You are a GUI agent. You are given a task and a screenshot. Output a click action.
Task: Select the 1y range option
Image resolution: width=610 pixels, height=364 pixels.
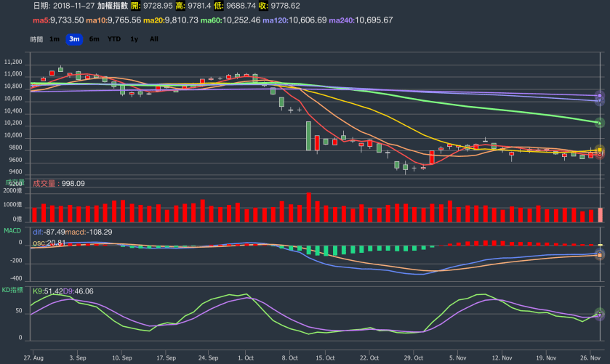coord(135,39)
